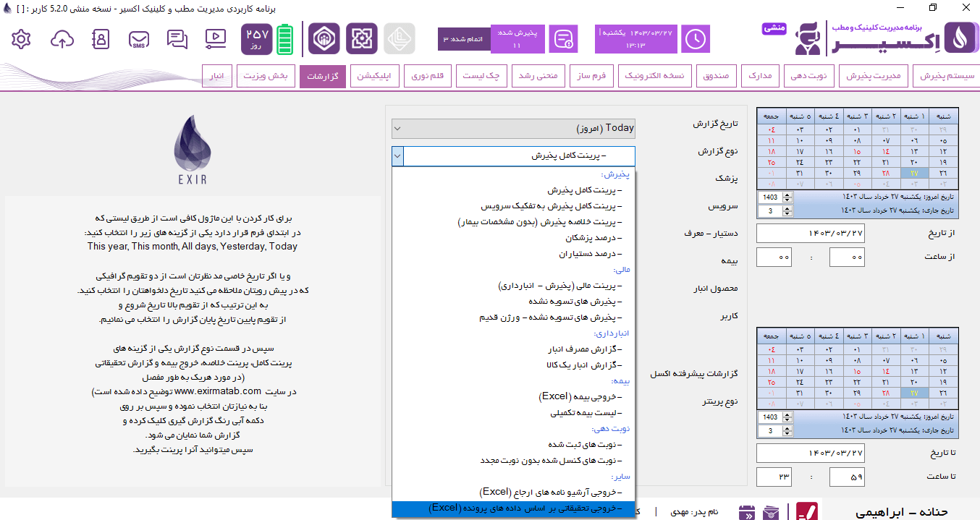Viewport: 980px width, 520px height.
Task: Expand the Today report date dropdown
Action: click(x=513, y=129)
